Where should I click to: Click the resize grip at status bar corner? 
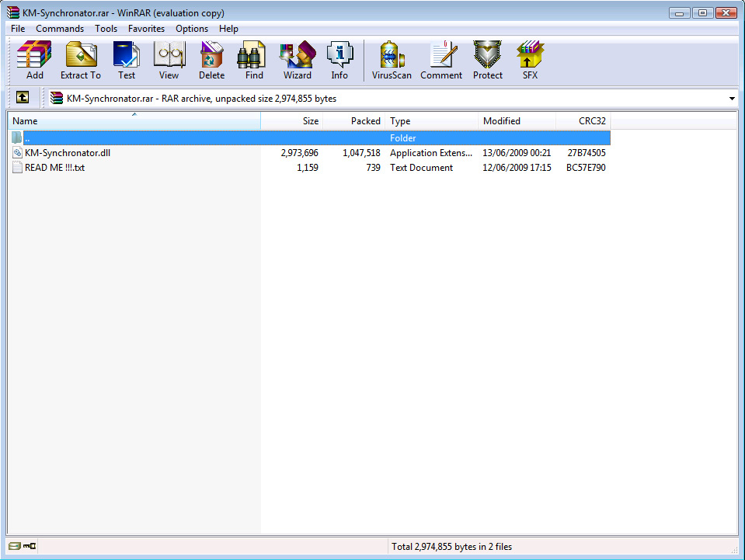tap(735, 550)
